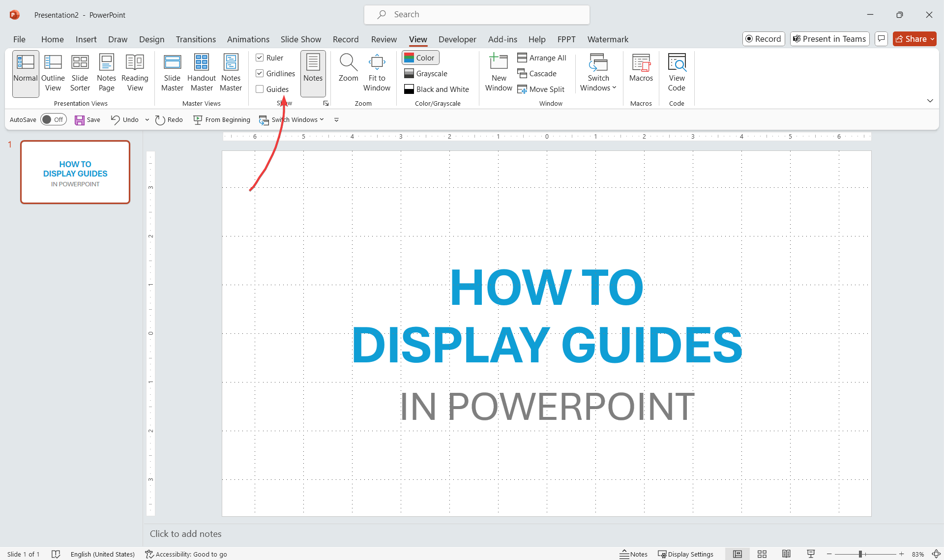Start Slide Show from status bar
Screen dimensions: 944x560
click(x=811, y=554)
